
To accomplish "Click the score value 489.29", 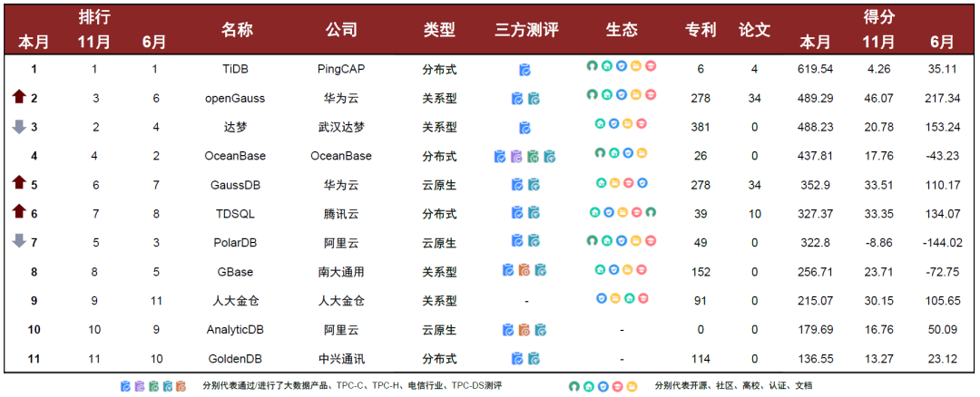I will coord(816,98).
